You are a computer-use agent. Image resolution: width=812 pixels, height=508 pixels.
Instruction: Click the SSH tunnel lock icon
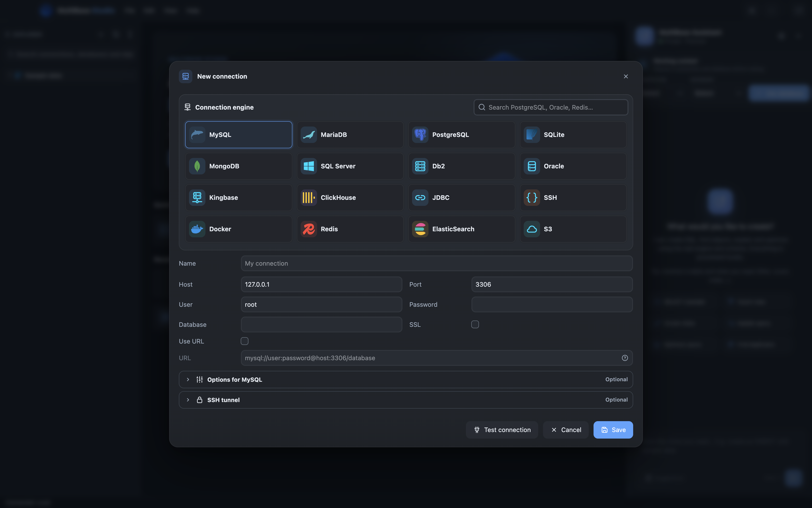199,400
